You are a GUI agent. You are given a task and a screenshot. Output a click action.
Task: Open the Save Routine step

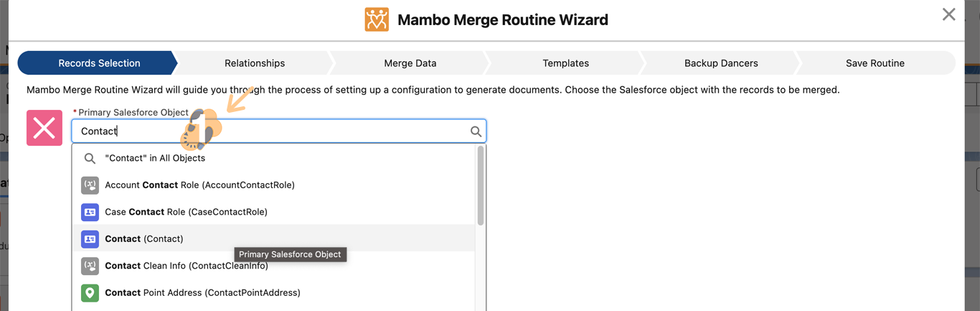tap(875, 63)
